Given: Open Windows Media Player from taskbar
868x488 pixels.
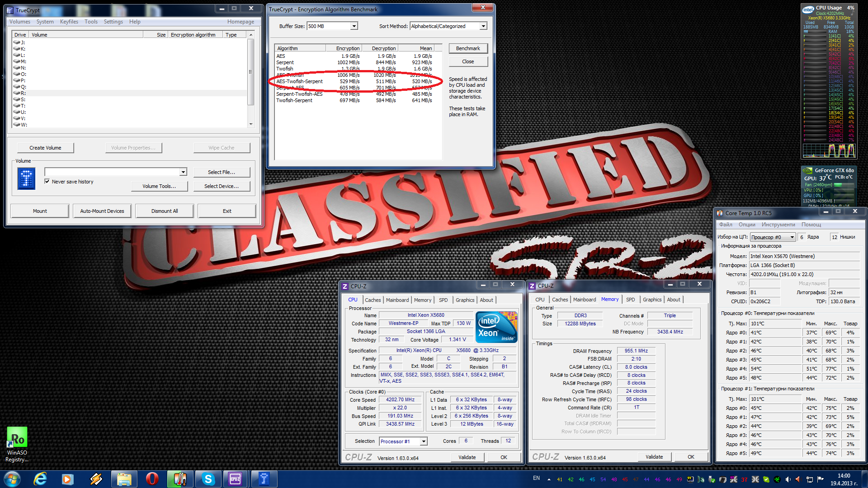Looking at the screenshot, I should [68, 479].
